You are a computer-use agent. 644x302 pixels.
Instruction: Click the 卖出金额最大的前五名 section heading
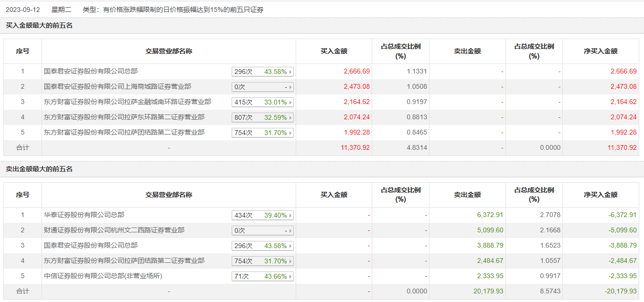(39, 169)
